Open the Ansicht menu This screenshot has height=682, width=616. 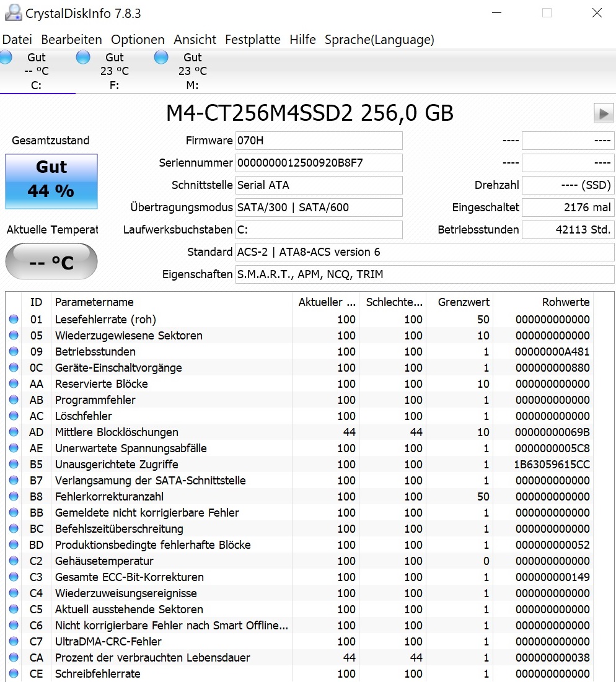[x=195, y=40]
